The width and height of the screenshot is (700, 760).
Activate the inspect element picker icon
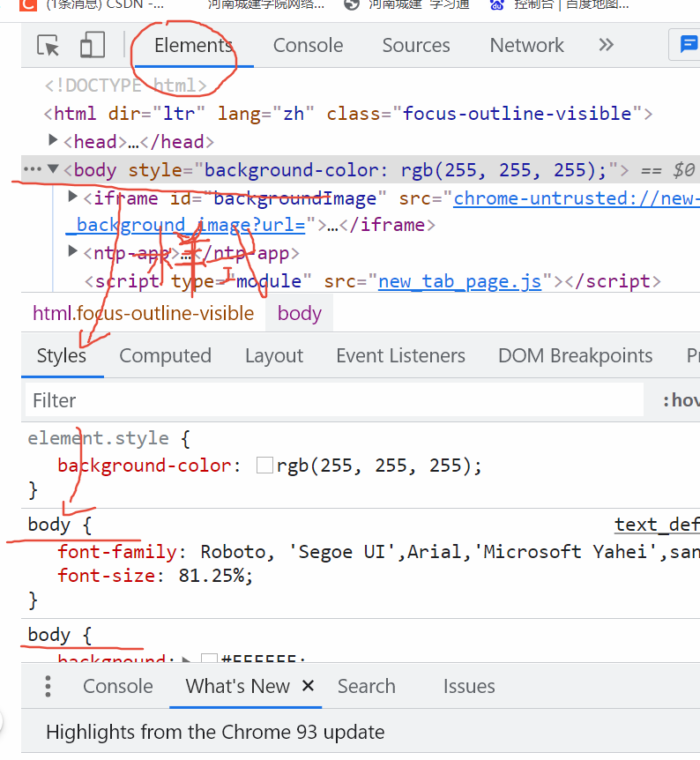[48, 46]
